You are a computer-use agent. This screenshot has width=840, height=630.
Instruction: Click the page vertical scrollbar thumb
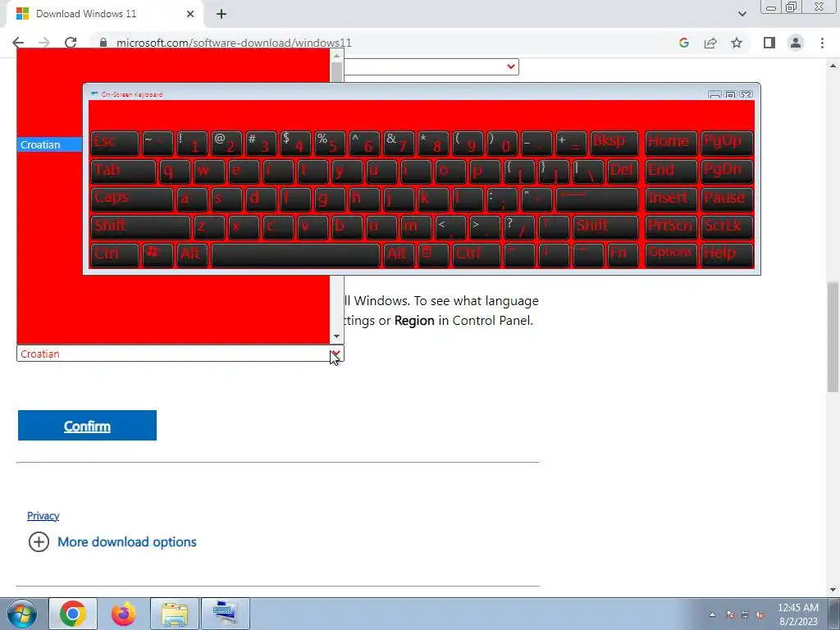(x=833, y=336)
